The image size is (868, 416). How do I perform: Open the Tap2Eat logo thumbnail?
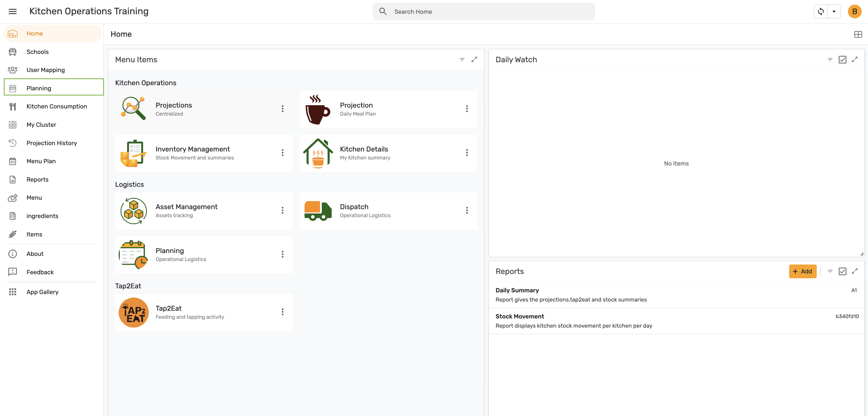[x=134, y=312]
